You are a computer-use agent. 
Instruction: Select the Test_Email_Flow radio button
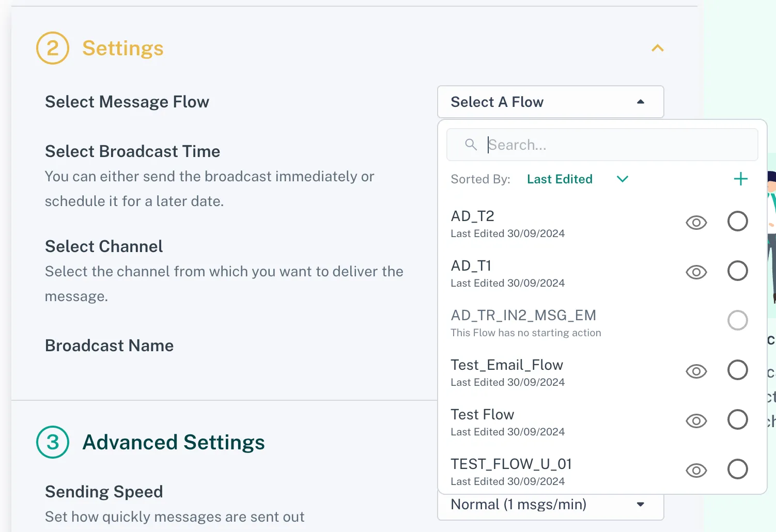point(737,370)
